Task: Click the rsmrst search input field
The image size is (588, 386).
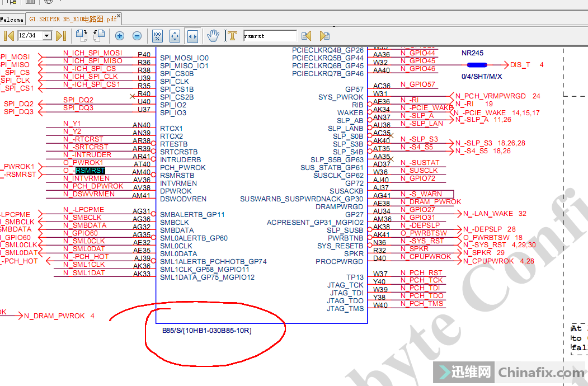Action: click(270, 36)
